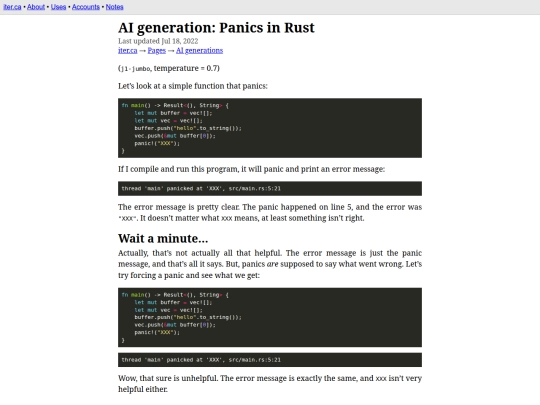
Task: Go to the Uses page link
Action: tap(58, 7)
